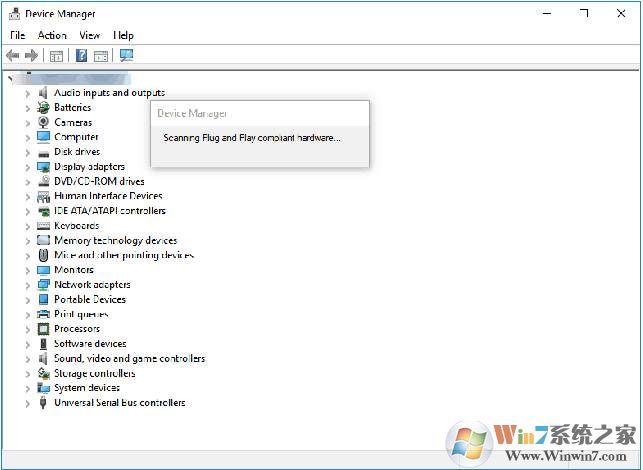This screenshot has width=643, height=470.
Task: Click the Monitors category icon
Action: pos(43,270)
